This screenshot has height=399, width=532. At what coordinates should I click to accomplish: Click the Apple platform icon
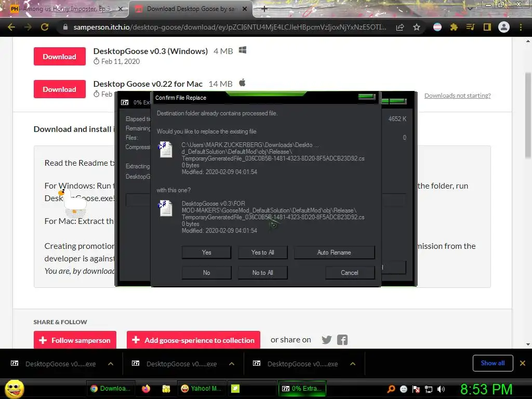click(242, 83)
